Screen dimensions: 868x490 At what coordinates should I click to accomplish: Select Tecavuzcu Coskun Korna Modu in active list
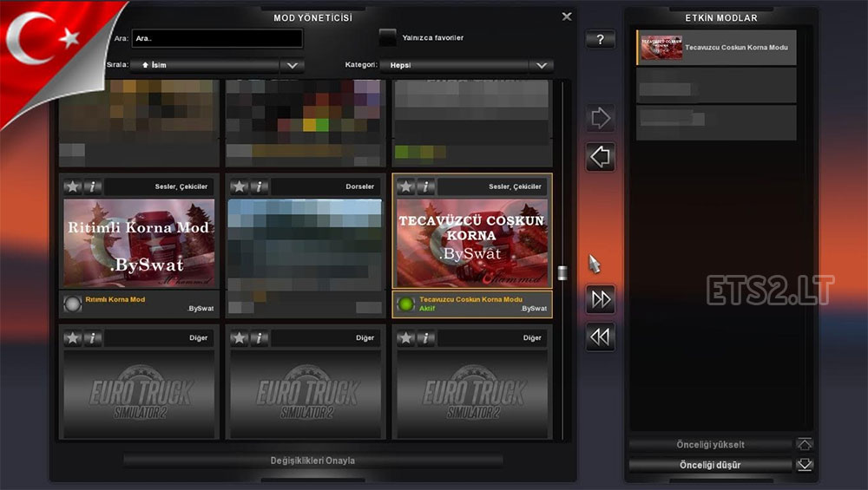click(716, 48)
